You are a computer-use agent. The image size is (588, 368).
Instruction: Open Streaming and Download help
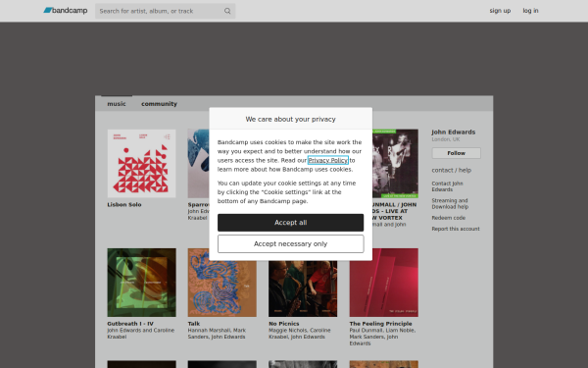point(450,203)
